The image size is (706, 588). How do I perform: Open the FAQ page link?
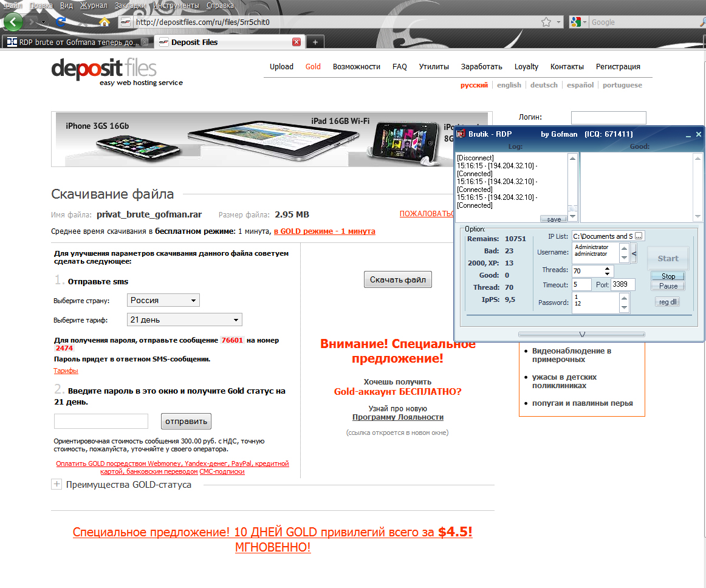tap(399, 67)
